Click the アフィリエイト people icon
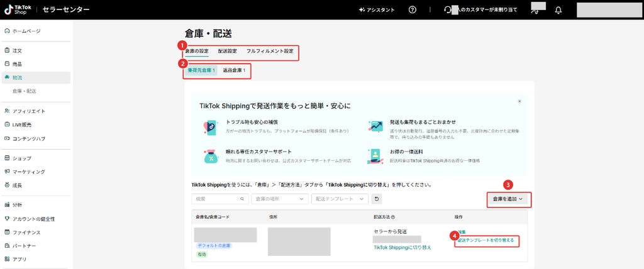This screenshot has height=269, width=644. (x=7, y=111)
